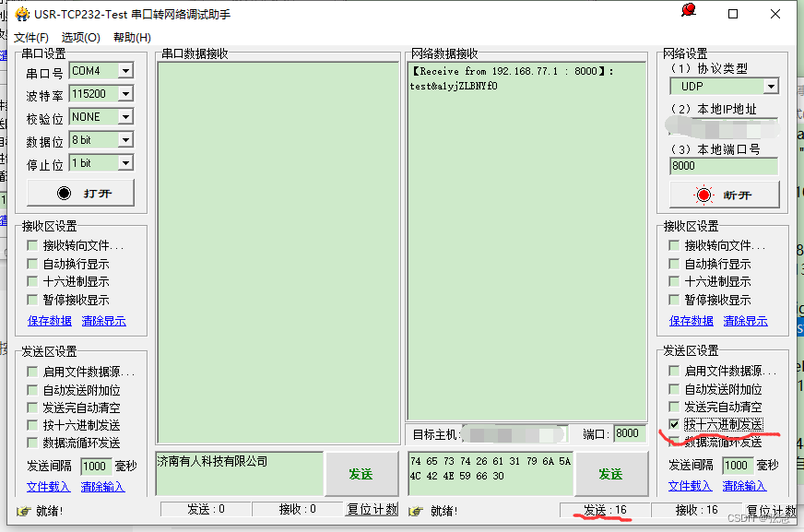The image size is (804, 532).
Task: Click the 本地IP地址 input field
Action: (723, 127)
